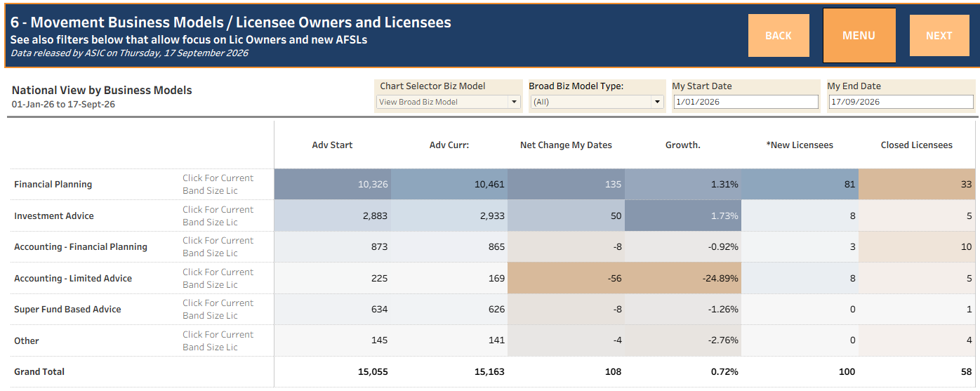Click the 15,163 grand total cell

tap(449, 371)
